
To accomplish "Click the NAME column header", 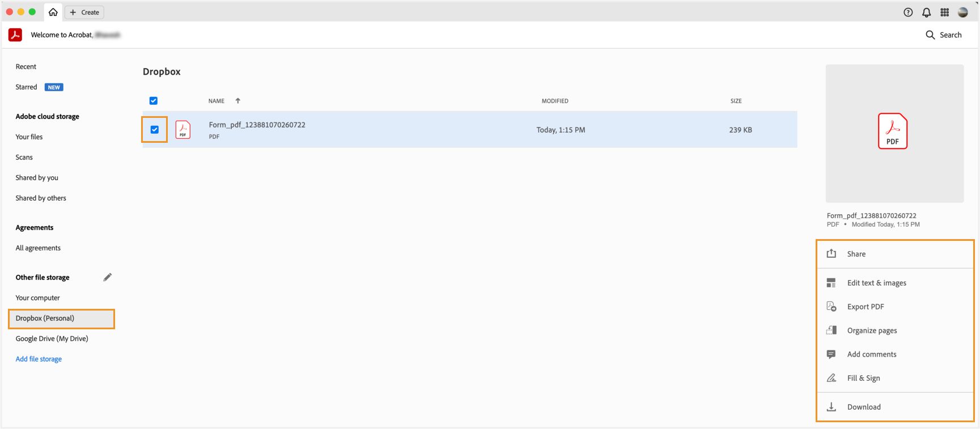I will 217,101.
